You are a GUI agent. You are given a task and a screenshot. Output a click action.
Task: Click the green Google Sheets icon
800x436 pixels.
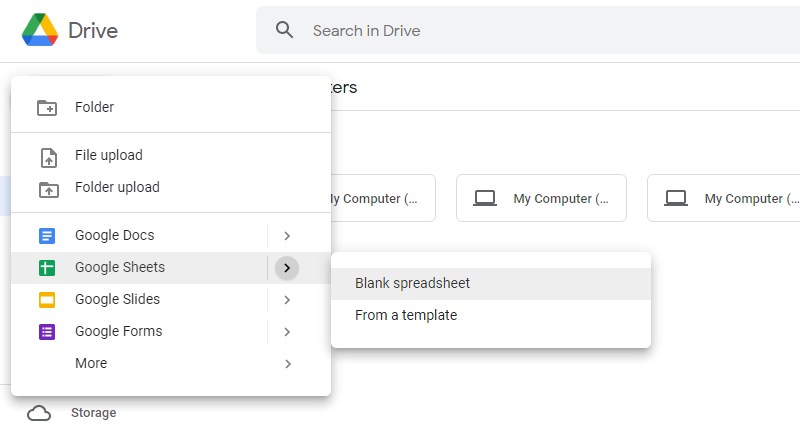coord(47,268)
